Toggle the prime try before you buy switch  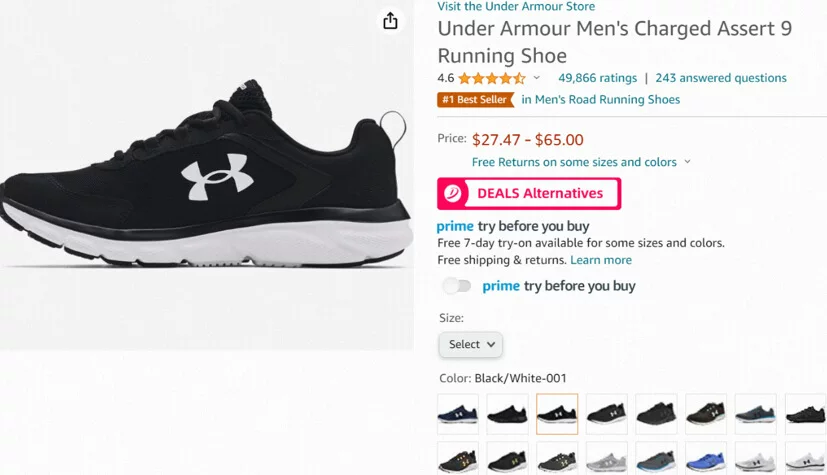(x=457, y=286)
